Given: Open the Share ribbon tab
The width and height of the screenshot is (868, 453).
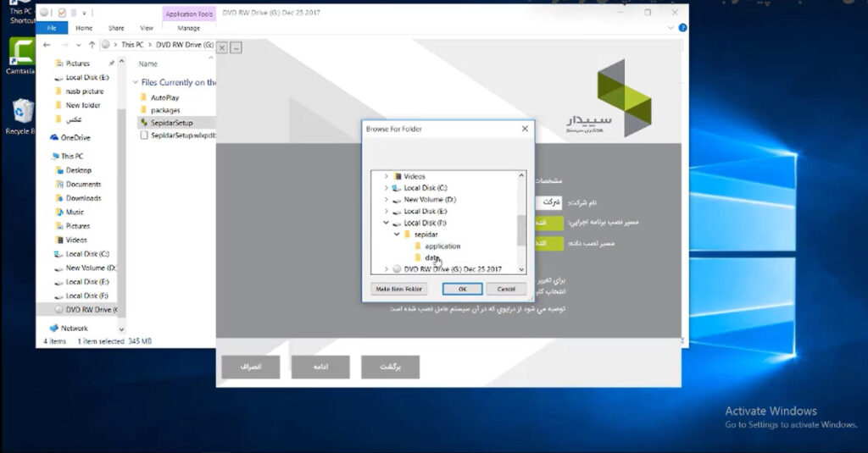Looking at the screenshot, I should [116, 28].
